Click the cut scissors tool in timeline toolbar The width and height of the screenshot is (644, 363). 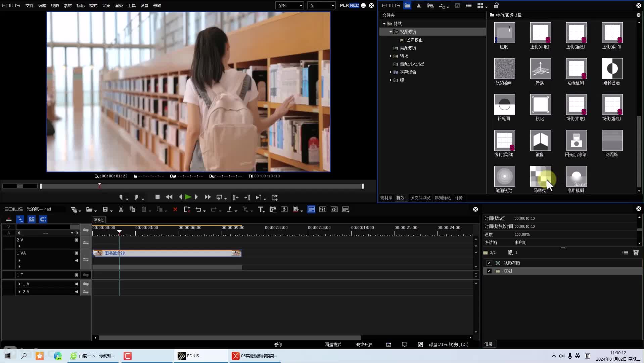(121, 209)
